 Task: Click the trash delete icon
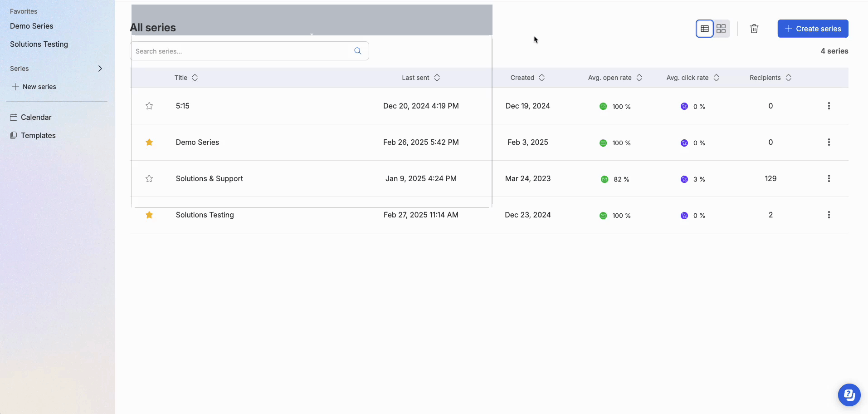pos(754,29)
